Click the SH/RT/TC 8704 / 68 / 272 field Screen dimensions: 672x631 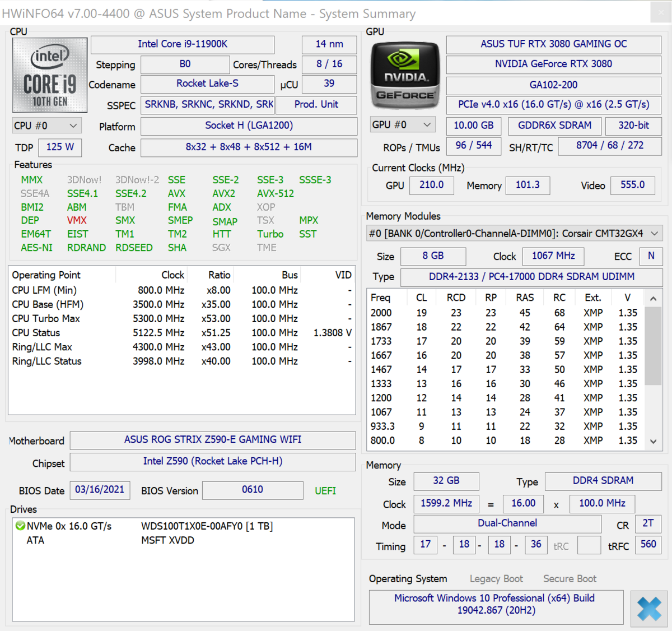610,146
